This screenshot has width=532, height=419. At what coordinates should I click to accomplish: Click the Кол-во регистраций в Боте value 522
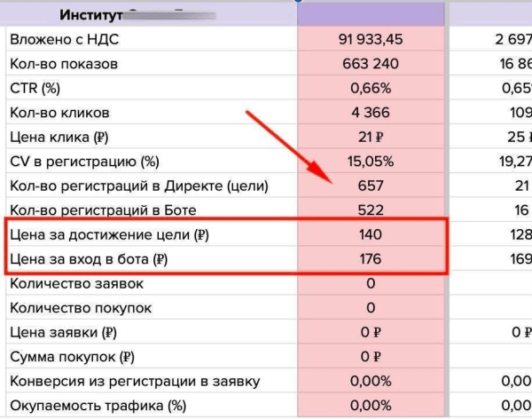(x=370, y=210)
